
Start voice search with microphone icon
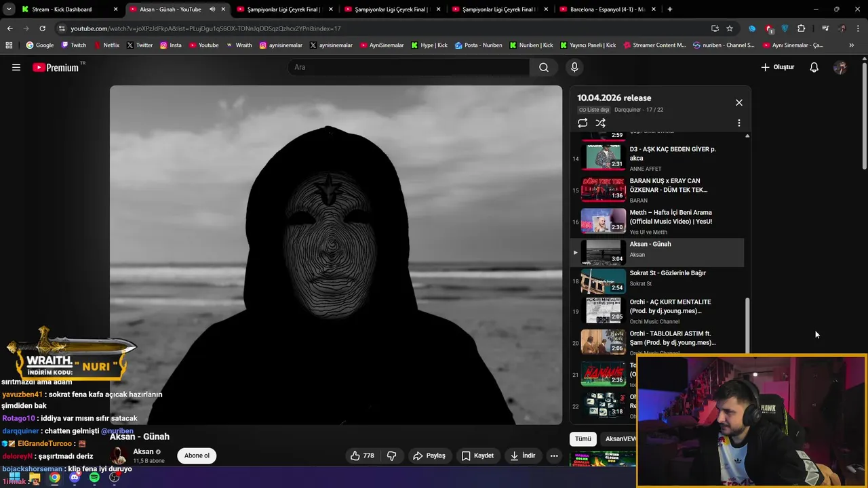tap(574, 67)
